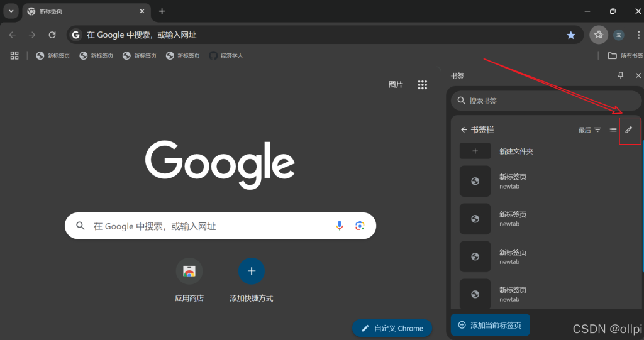Open the 最后 sort order dropdown
The width and height of the screenshot is (644, 340).
click(590, 129)
